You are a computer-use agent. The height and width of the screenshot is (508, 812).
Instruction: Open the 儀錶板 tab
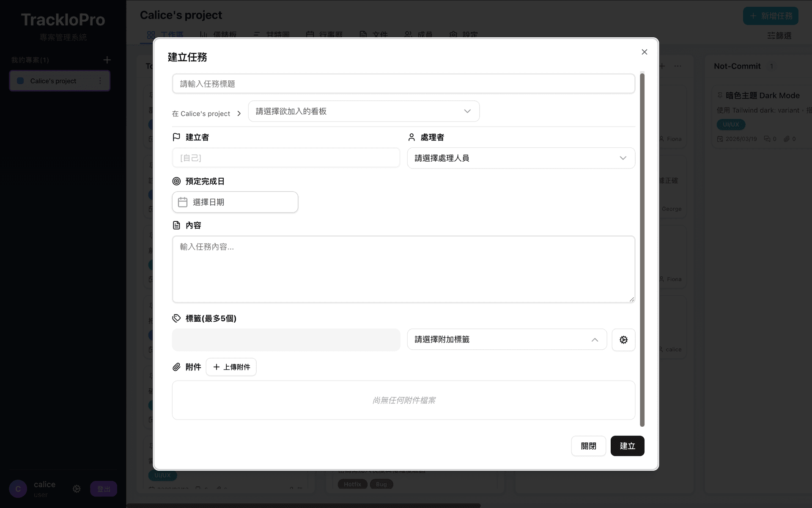pyautogui.click(x=218, y=35)
